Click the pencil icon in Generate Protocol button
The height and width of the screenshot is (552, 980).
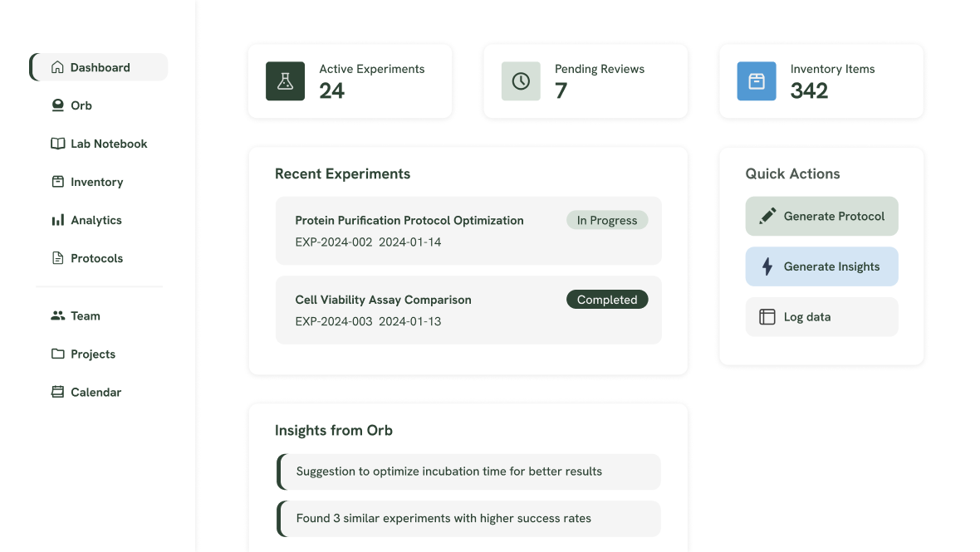pos(767,216)
